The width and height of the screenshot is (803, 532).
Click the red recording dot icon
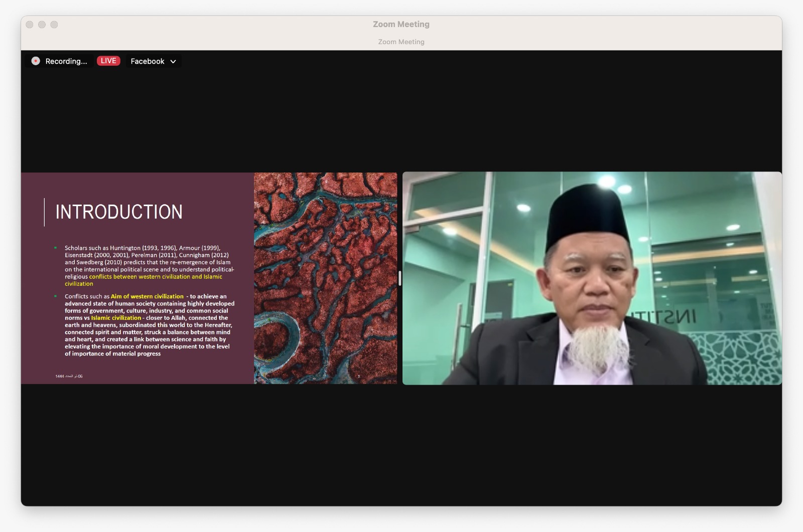36,61
